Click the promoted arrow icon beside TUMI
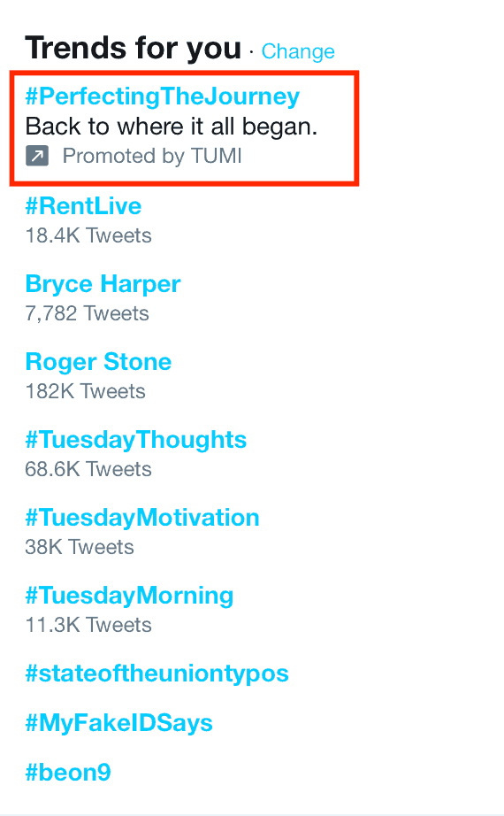The width and height of the screenshot is (504, 816). [x=37, y=156]
